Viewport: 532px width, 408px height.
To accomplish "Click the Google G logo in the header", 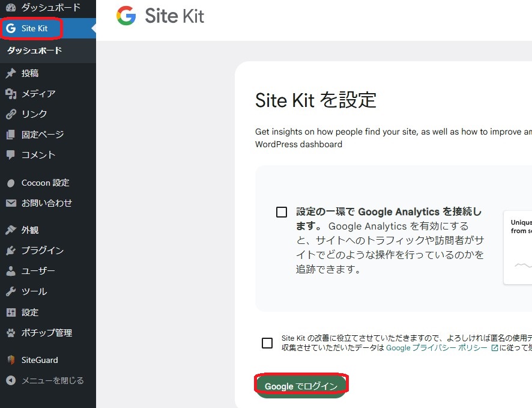I will click(x=126, y=16).
